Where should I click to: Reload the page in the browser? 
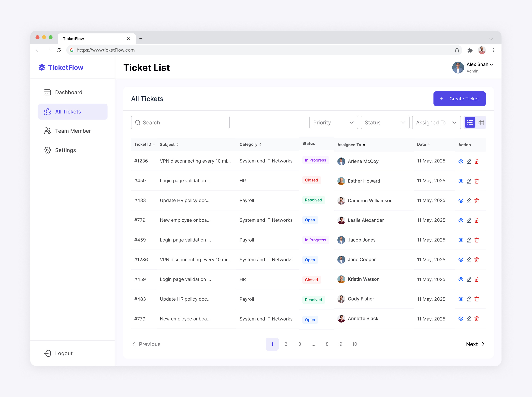pyautogui.click(x=59, y=50)
